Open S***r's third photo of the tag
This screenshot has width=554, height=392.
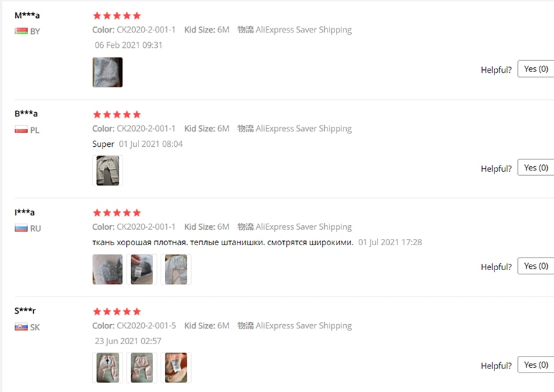click(176, 368)
